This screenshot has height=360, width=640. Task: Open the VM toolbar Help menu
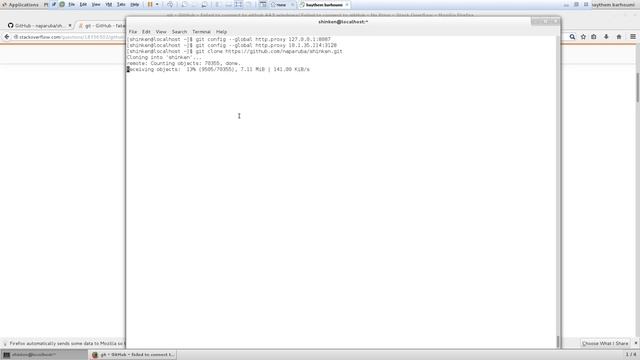click(134, 4)
